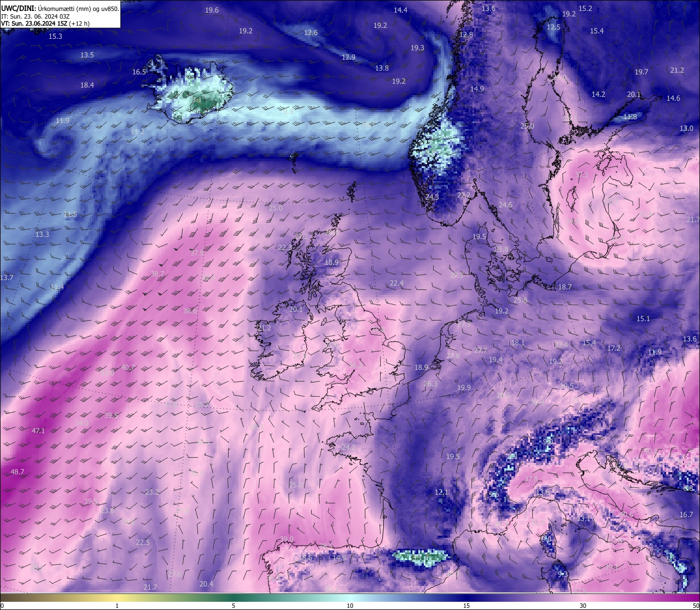The width and height of the screenshot is (700, 610).
Task: Click the map value '22.3' near Scotland
Action: click(x=285, y=247)
